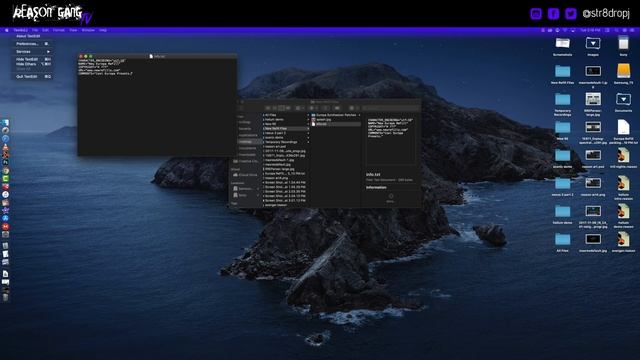Open the Finder icon in the Dock

tap(5, 123)
